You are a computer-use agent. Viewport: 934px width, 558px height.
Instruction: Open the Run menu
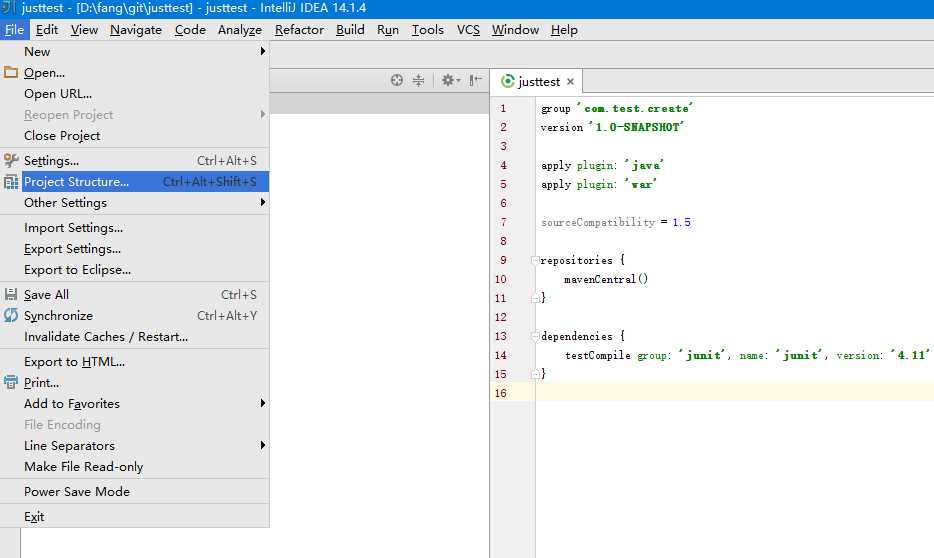pyautogui.click(x=388, y=30)
